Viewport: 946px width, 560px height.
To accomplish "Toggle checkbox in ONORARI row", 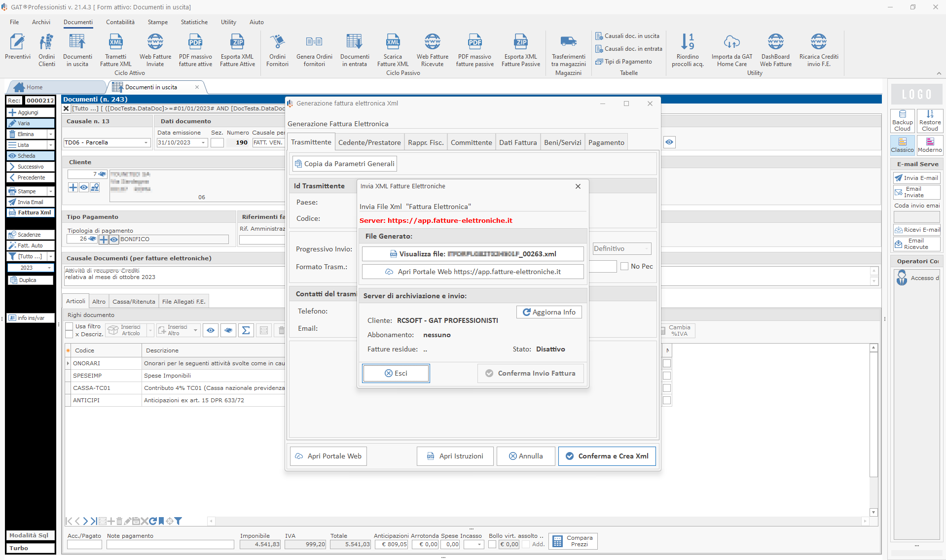I will pyautogui.click(x=667, y=363).
